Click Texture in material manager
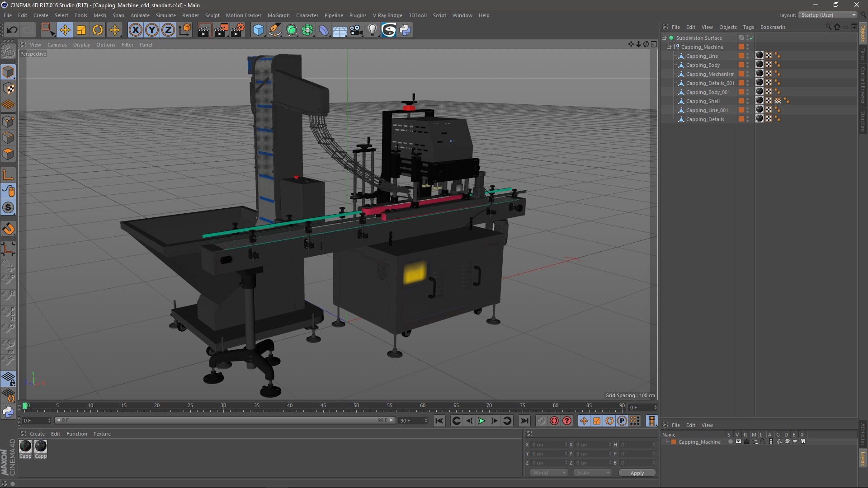This screenshot has height=488, width=868. tap(102, 434)
